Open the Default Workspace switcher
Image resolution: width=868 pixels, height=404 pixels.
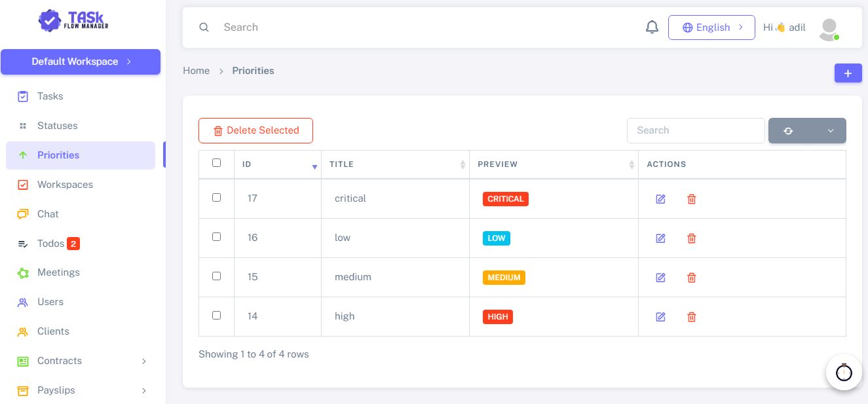coord(81,62)
